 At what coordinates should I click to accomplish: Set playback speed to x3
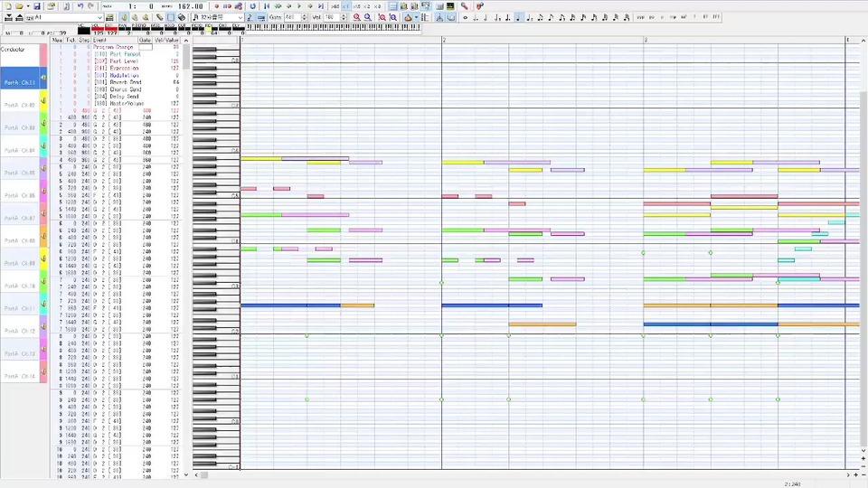(377, 6)
